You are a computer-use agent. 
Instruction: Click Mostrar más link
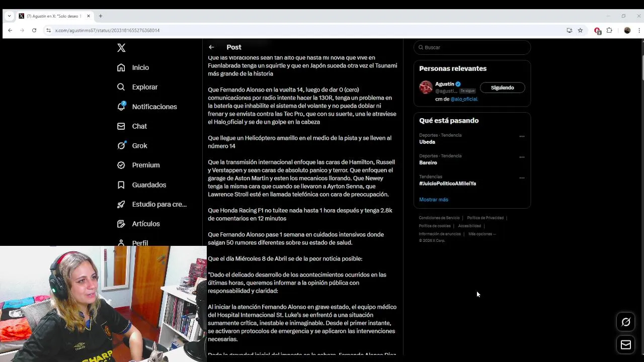click(434, 200)
